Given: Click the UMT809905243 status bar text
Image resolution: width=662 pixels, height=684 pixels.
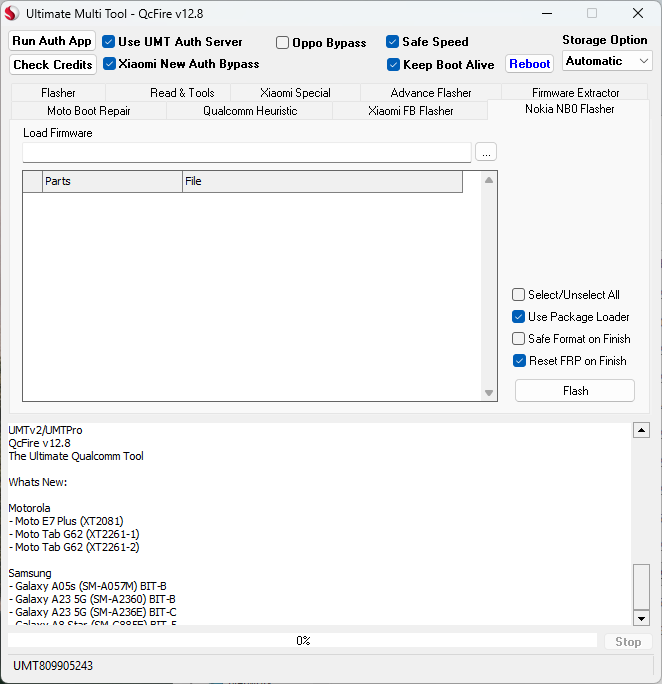Looking at the screenshot, I should coord(53,666).
